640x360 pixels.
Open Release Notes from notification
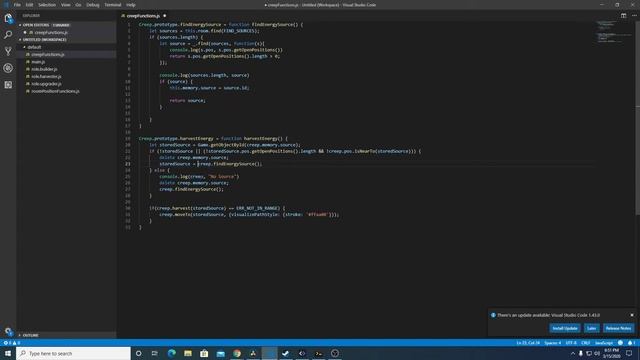618,328
